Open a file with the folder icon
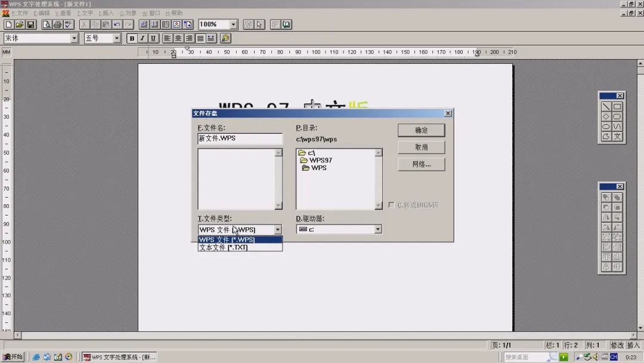The image size is (644, 363). tap(19, 24)
